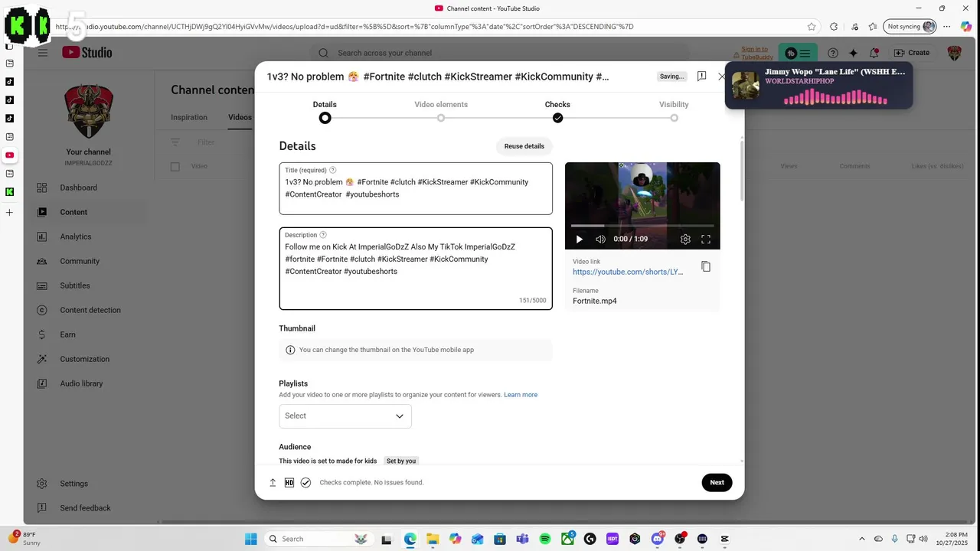Open the sparkle Ask Studio icon
The height and width of the screenshot is (551, 980).
853,53
